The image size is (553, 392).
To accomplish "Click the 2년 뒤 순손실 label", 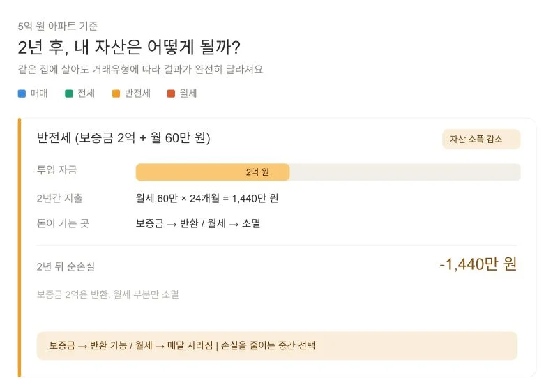I will 66,266.
